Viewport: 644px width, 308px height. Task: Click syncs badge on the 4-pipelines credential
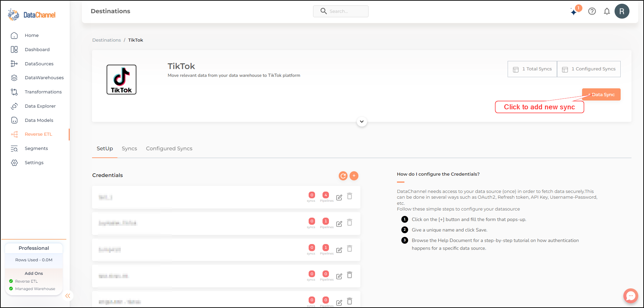[312, 195]
